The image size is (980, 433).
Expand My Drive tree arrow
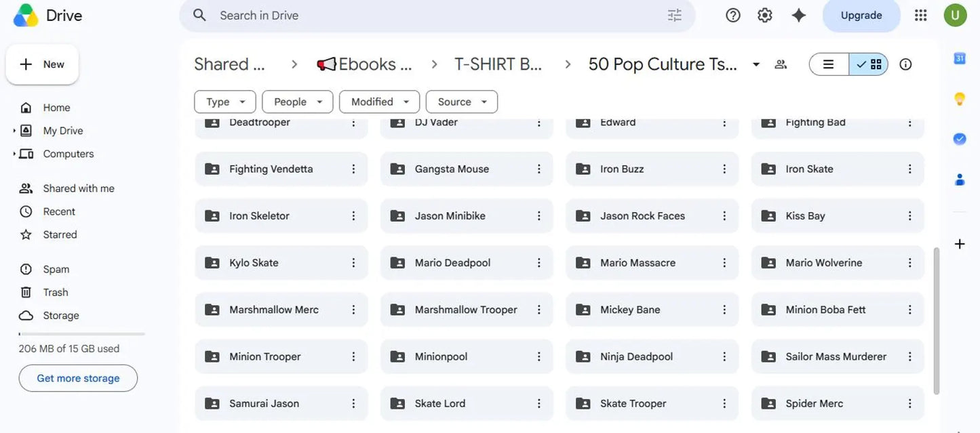click(x=14, y=131)
